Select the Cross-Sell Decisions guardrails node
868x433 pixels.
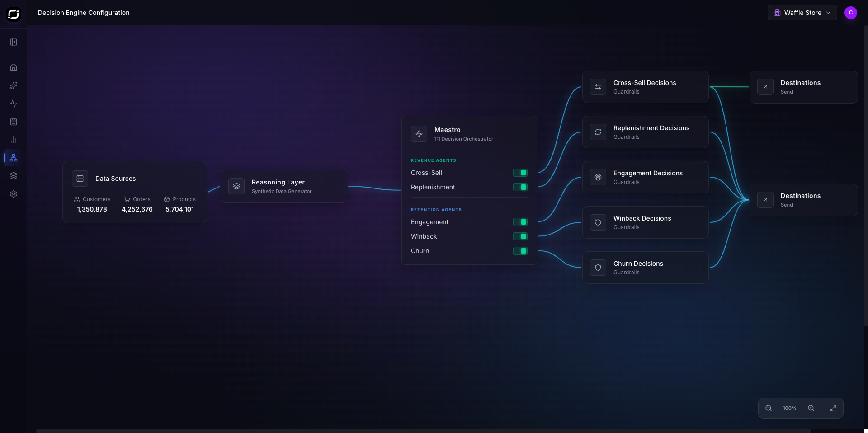[645, 87]
